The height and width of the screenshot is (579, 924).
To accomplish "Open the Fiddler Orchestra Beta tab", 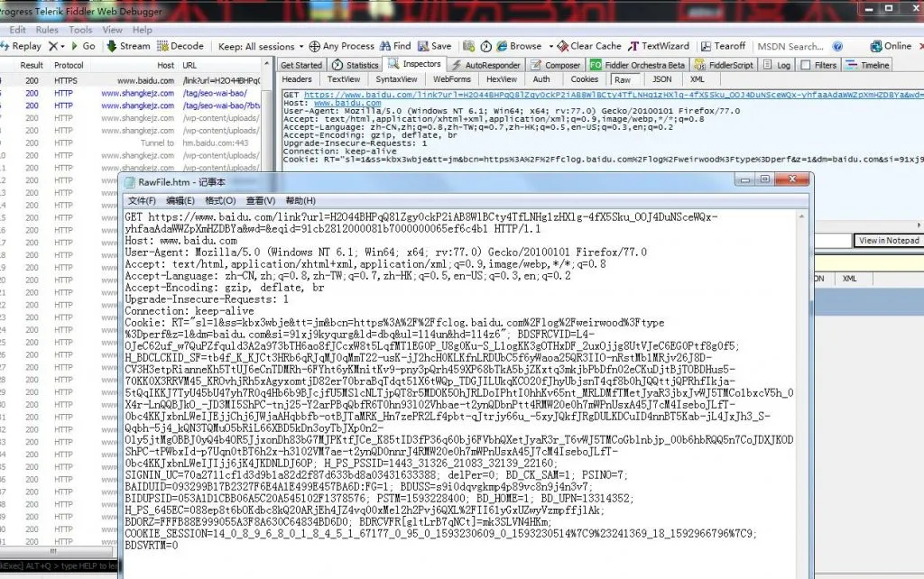I will pos(638,65).
